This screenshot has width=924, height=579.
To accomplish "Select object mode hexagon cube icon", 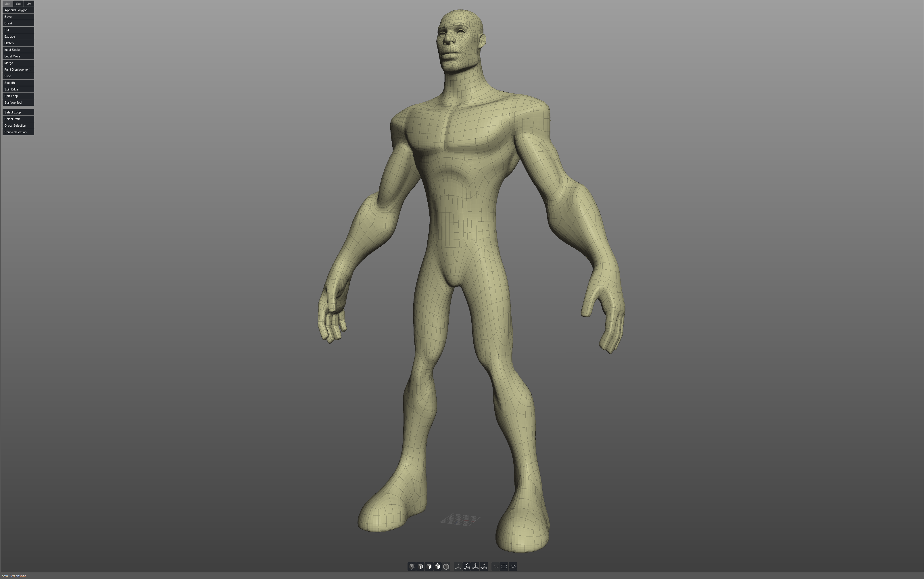I will click(x=446, y=566).
